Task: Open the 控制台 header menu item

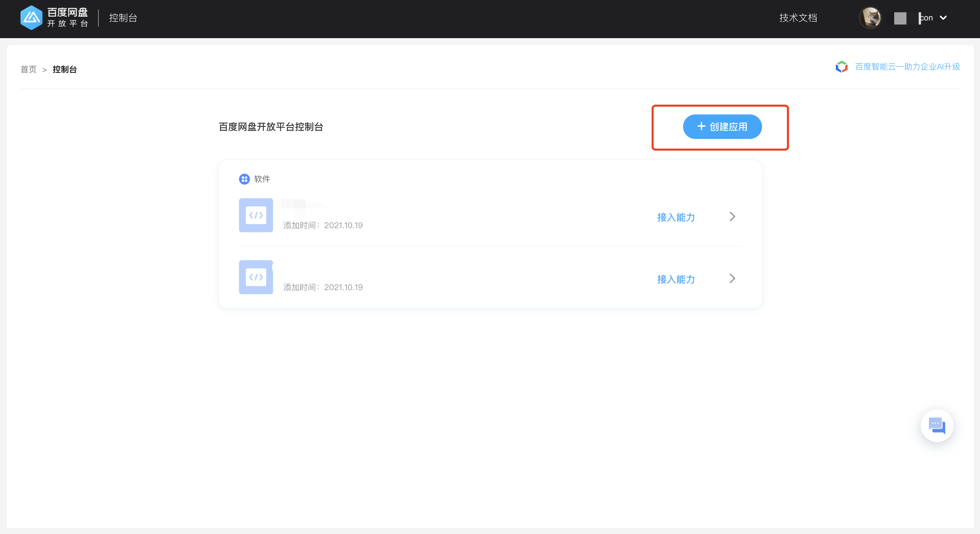Action: point(123,18)
